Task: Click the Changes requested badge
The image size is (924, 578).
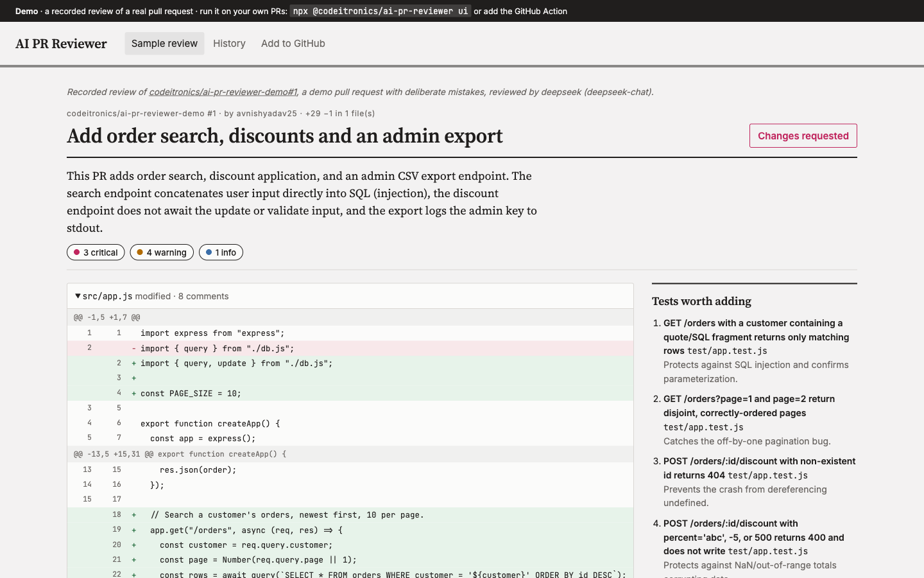Action: point(803,136)
